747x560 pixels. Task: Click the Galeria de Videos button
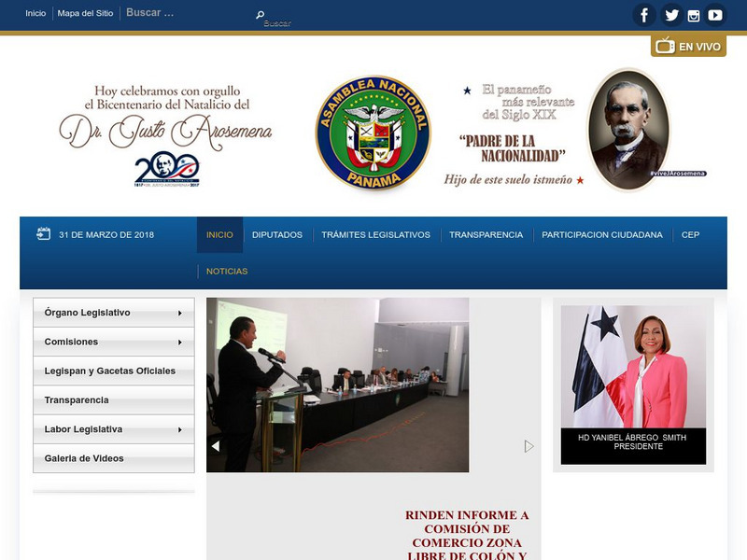[86, 458]
